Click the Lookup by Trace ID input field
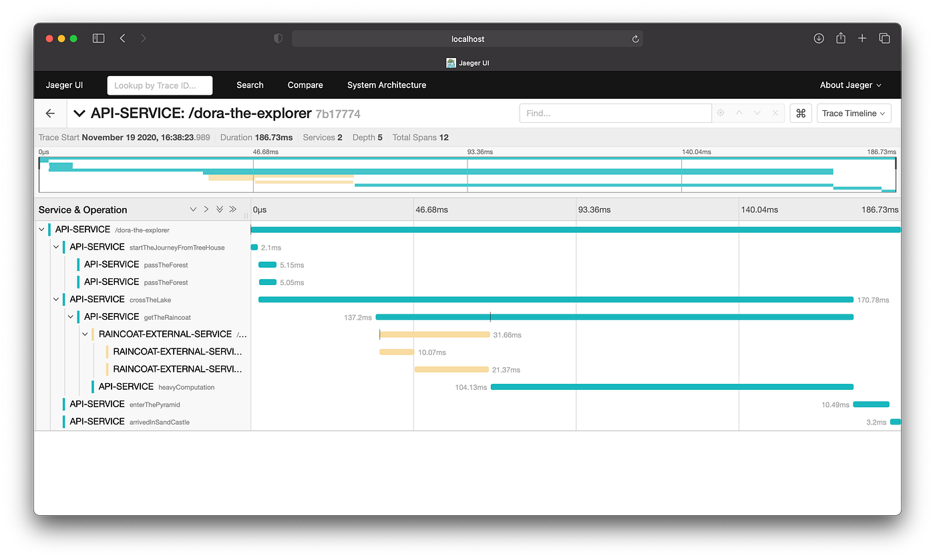The width and height of the screenshot is (935, 560). [160, 85]
